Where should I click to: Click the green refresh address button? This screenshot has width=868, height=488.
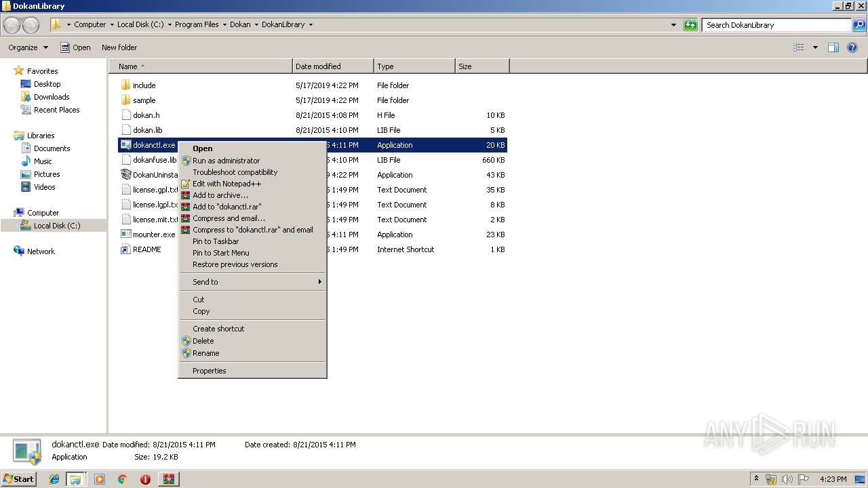690,25
